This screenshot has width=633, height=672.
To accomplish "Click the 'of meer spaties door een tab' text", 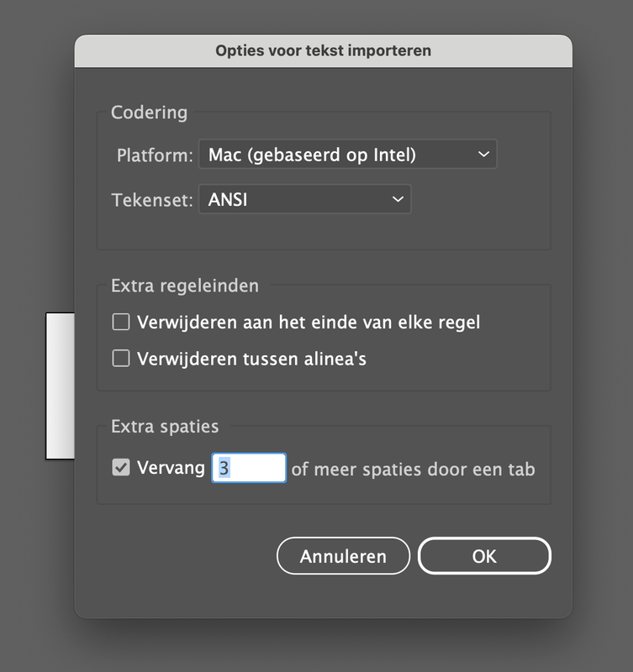I will pyautogui.click(x=413, y=469).
